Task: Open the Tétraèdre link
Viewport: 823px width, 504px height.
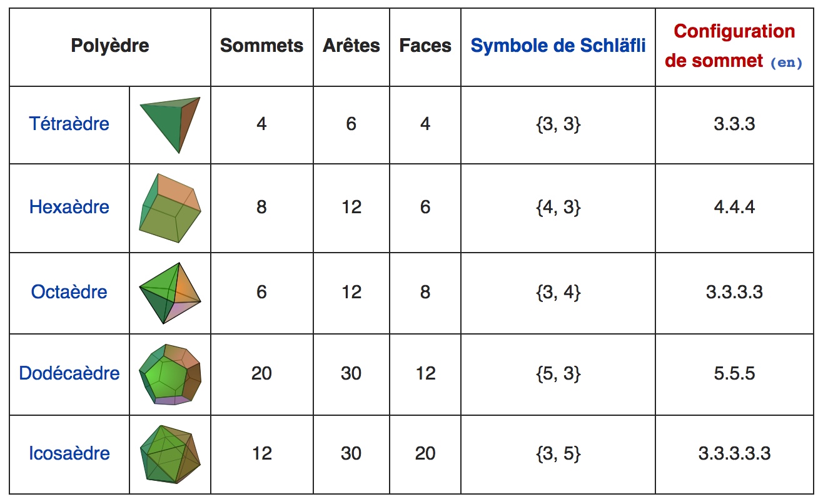Action: 69,124
